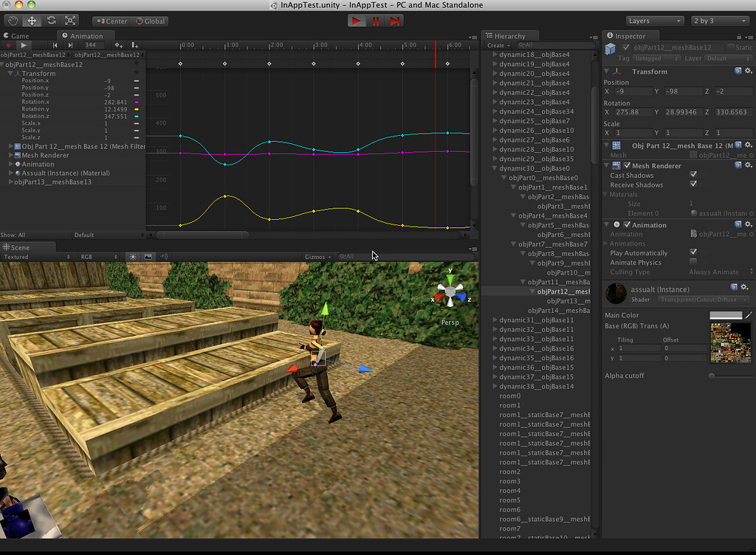This screenshot has width=756, height=555.
Task: Toggle Cast Shadows on Mesh Renderer
Action: (x=692, y=175)
